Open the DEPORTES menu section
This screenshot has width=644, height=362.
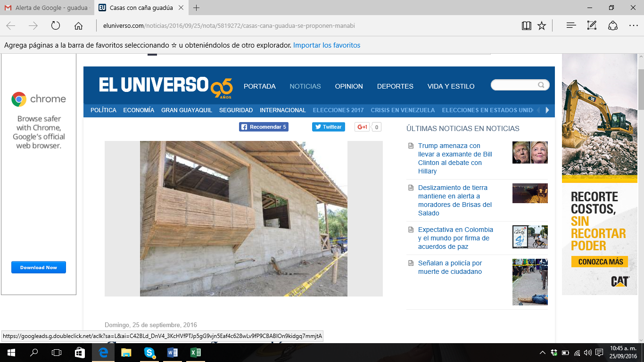[x=395, y=86]
